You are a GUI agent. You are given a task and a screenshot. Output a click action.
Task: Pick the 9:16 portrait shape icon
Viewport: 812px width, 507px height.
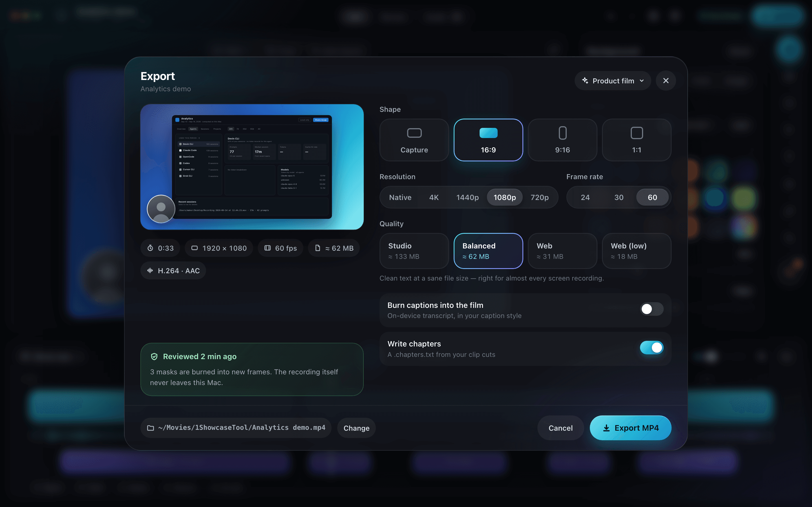tap(562, 133)
